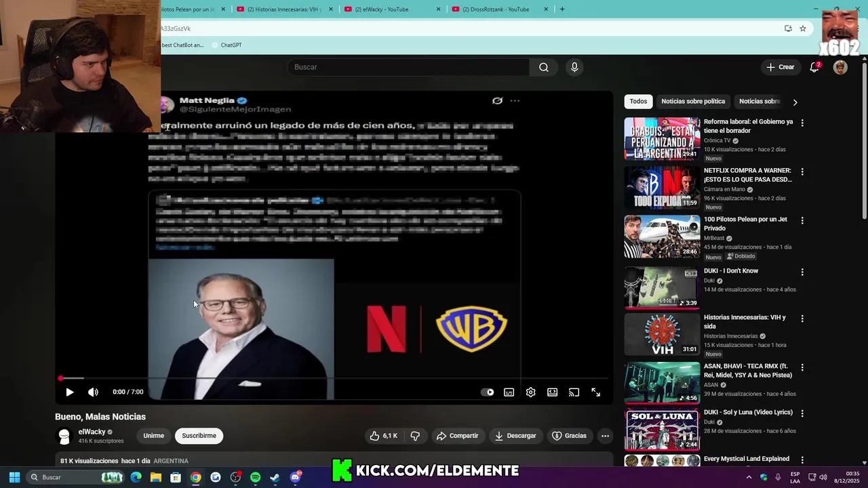This screenshot has height=488, width=868.
Task: Open options for Reforma laboral video
Action: pos(802,123)
